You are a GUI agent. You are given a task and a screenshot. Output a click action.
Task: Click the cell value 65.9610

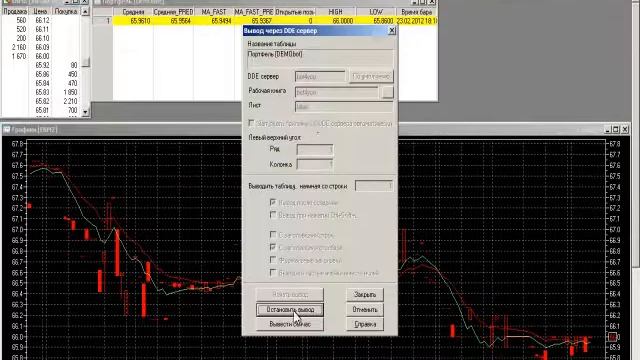point(140,21)
